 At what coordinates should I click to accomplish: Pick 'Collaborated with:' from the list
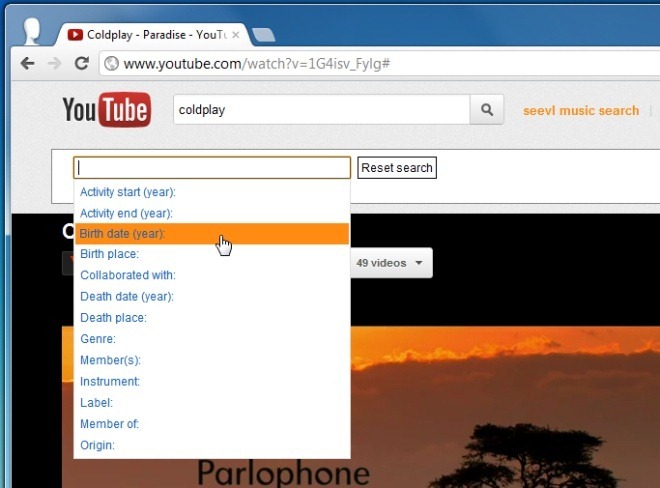click(212, 275)
